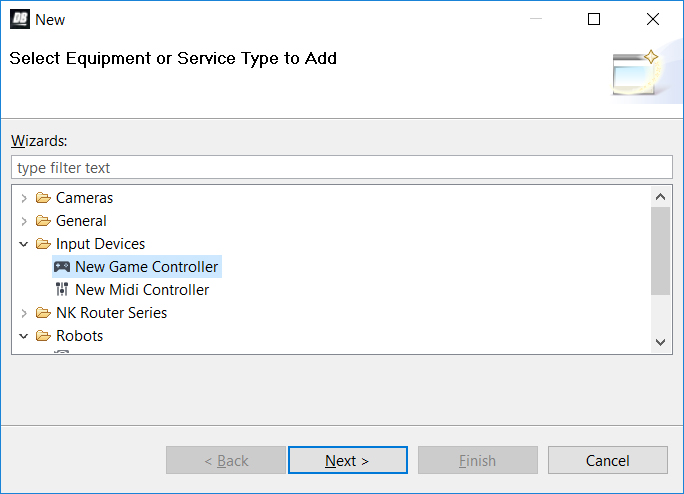The image size is (684, 494).
Task: Expand the NK Router Series node
Action: coord(24,313)
